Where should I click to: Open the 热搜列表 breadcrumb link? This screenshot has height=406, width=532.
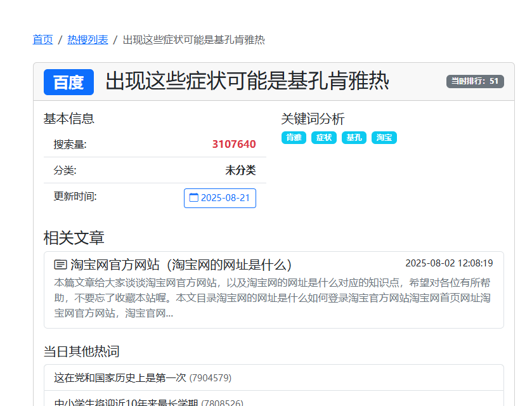88,39
